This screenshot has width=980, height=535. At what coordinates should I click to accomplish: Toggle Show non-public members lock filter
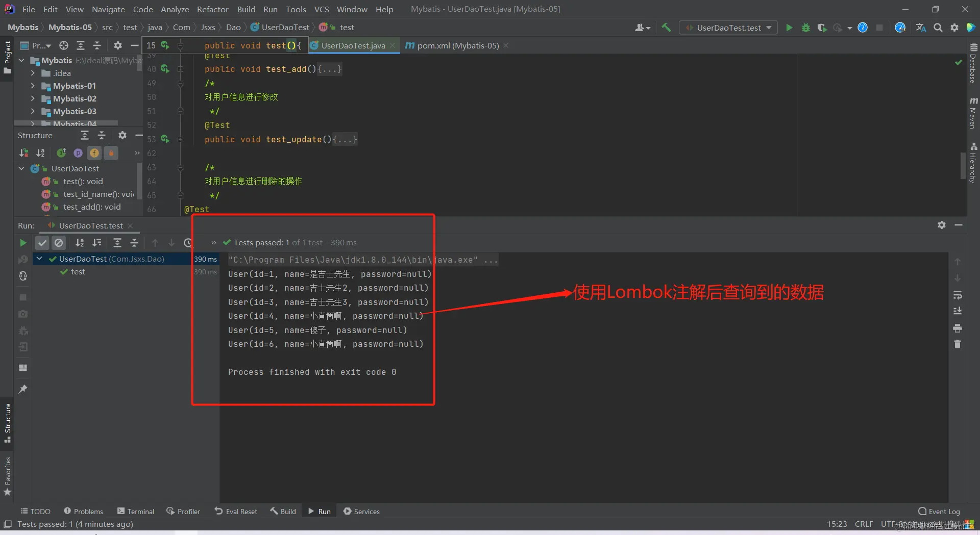[x=111, y=153]
